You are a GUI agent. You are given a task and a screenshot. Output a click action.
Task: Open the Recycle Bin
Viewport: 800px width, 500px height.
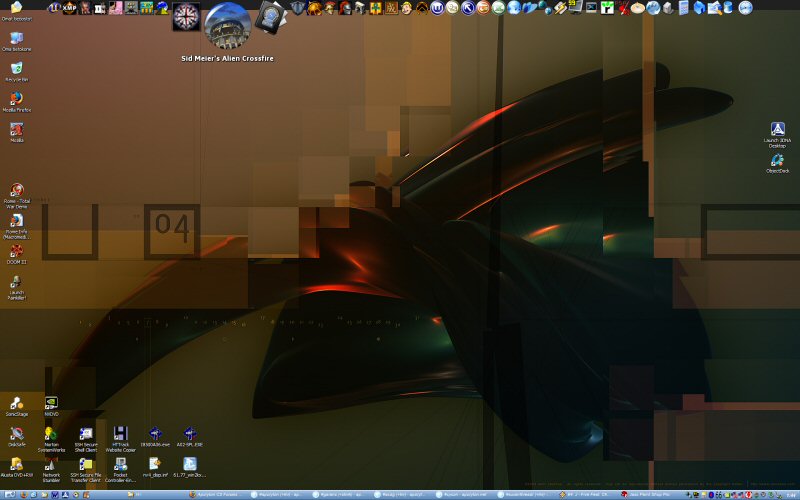16,68
